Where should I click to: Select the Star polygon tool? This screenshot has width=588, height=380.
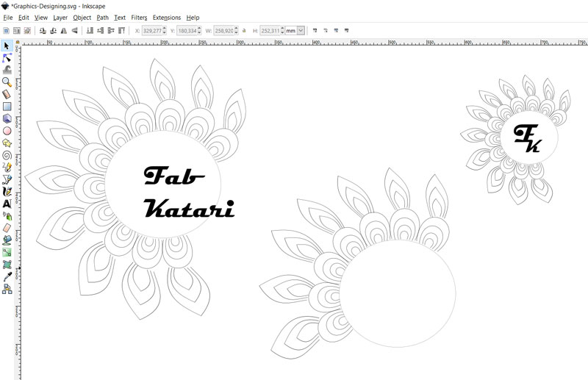pos(7,143)
